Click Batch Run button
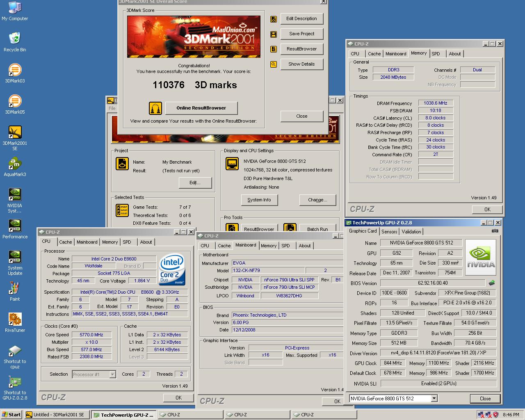Screen dimensions: 525x420 (317, 229)
